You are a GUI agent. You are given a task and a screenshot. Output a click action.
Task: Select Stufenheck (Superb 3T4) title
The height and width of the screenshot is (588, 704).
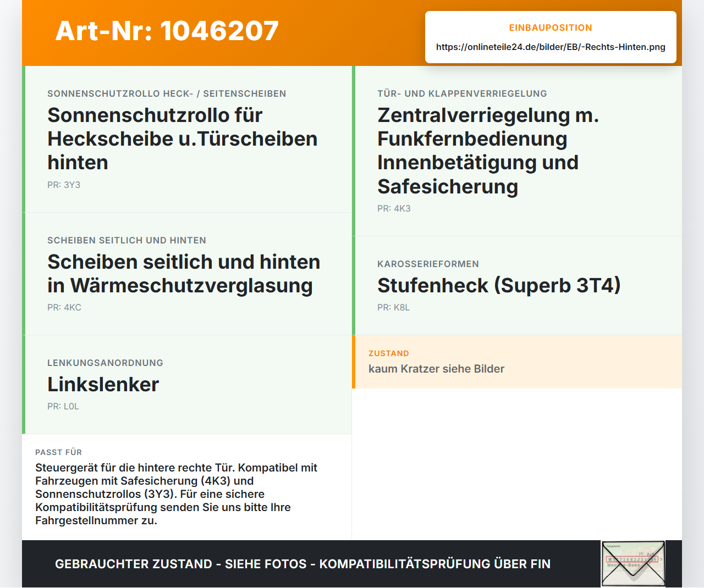(x=499, y=286)
